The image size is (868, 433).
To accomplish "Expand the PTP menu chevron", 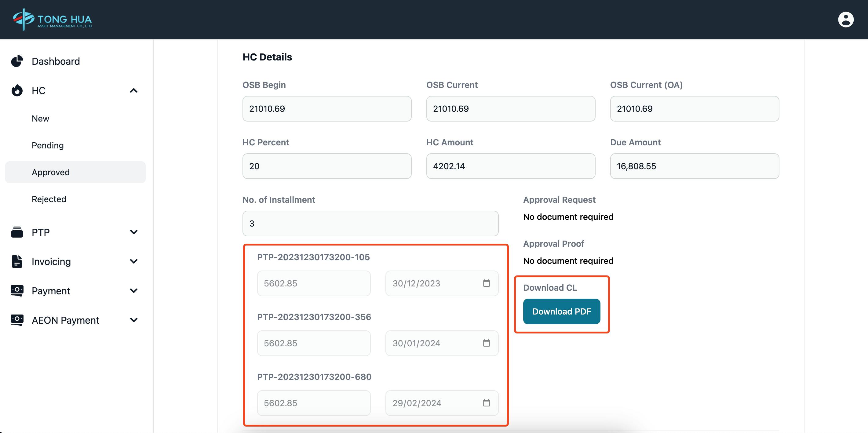I will (134, 232).
